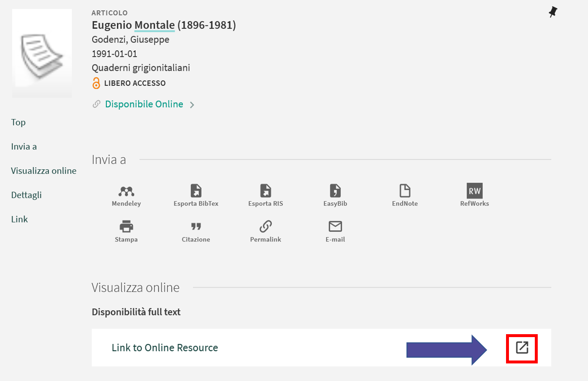Image resolution: width=588 pixels, height=381 pixels.
Task: Expand the Disponibile Online chevron arrow
Action: pyautogui.click(x=192, y=105)
